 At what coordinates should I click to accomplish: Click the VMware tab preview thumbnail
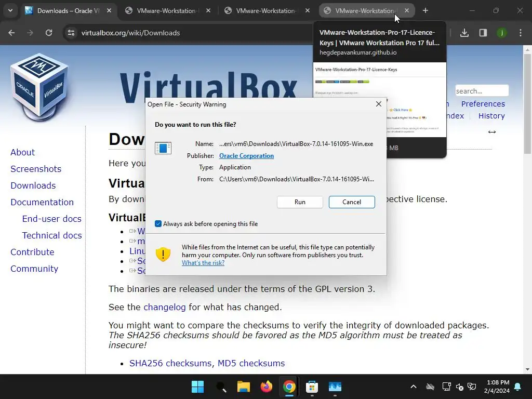pyautogui.click(x=380, y=100)
